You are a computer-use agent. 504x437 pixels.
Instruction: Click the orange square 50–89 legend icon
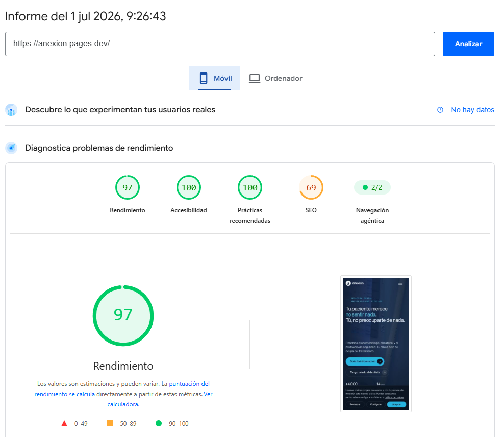coord(110,423)
